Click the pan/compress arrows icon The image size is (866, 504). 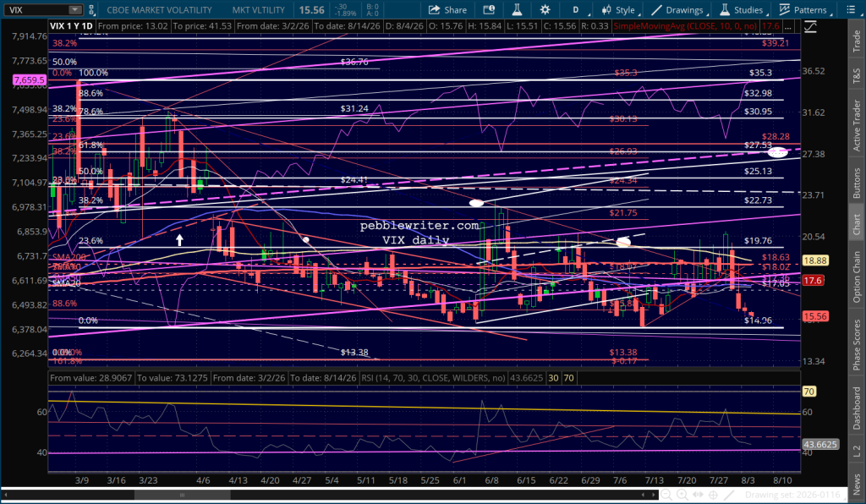(x=698, y=496)
